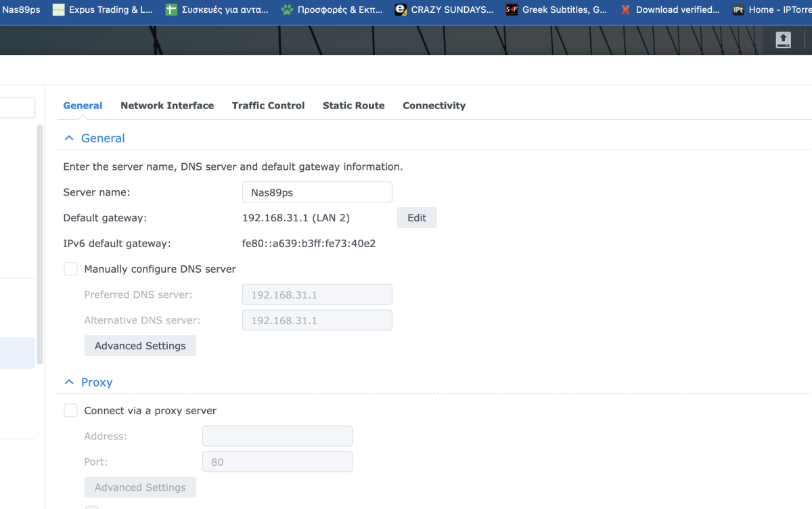Open the Expus Trading spreadsheet bookmark
This screenshot has width=812, height=509.
click(x=102, y=9)
